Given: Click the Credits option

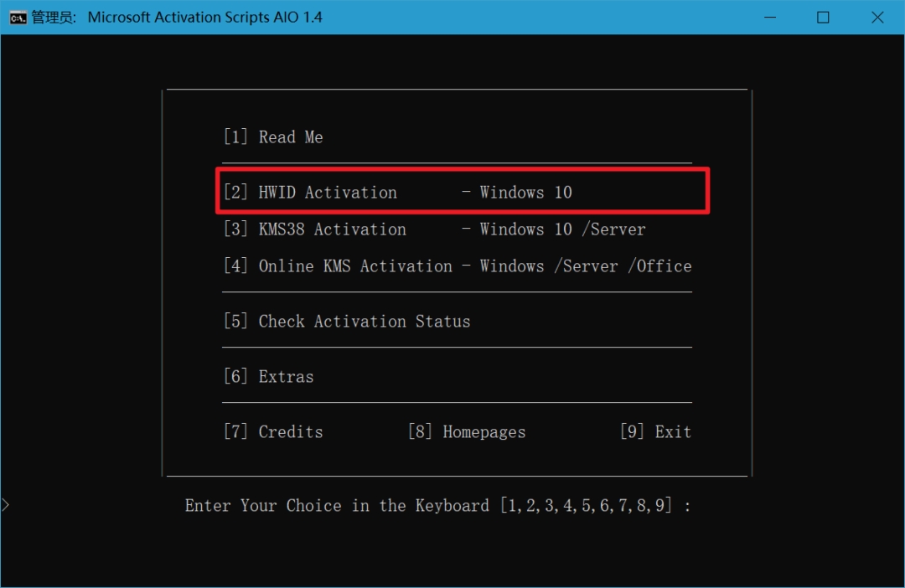Looking at the screenshot, I should click(x=272, y=432).
